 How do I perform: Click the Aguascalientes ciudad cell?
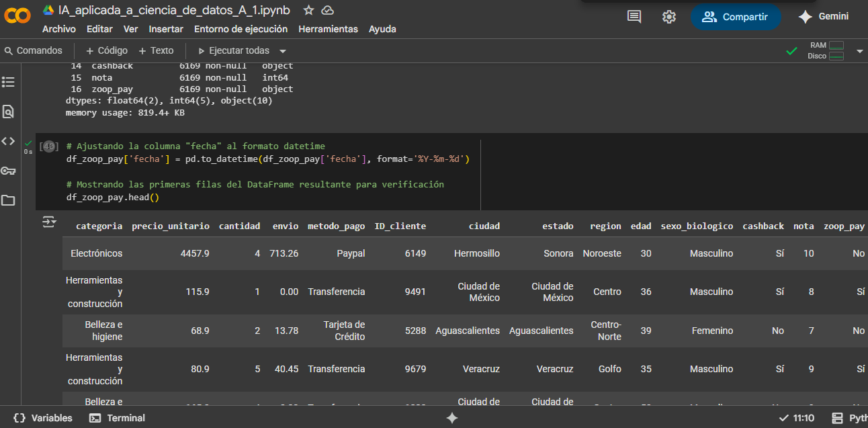click(x=468, y=331)
